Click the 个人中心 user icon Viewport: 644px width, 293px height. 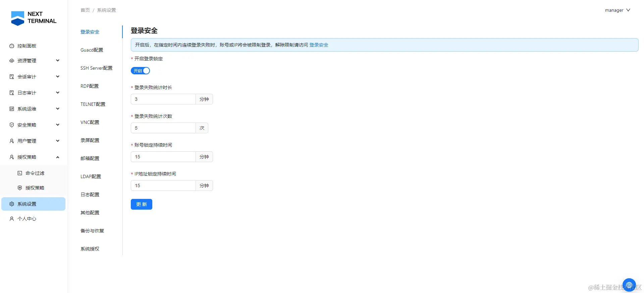coord(12,219)
